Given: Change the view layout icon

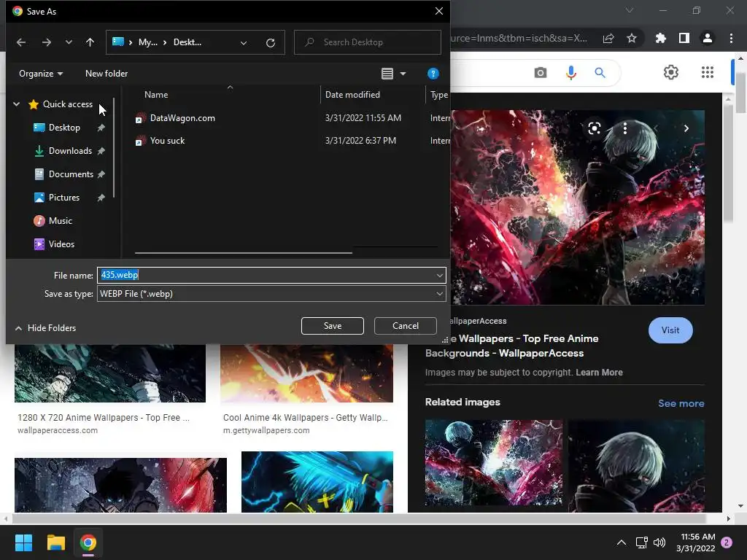Looking at the screenshot, I should 387,74.
